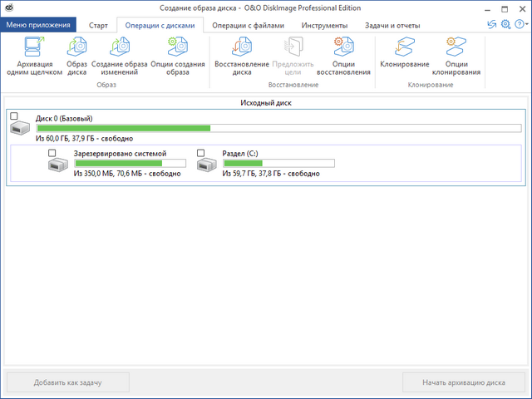Start the 'Клонирование' tool
Screen dimensions: 532x399
tap(405, 47)
